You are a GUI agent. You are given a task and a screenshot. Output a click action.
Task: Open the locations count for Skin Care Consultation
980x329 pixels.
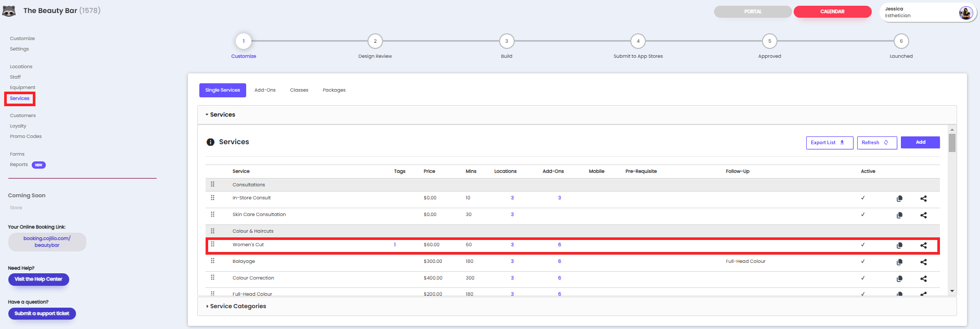coord(512,214)
